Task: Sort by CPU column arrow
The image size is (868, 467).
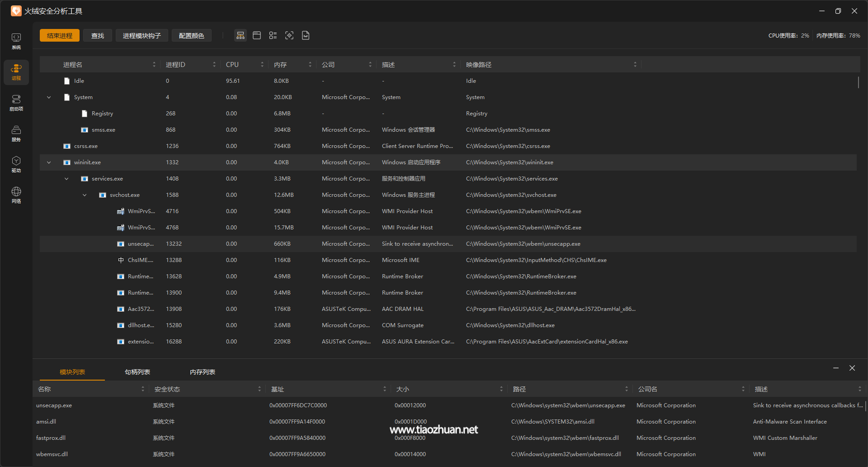Action: 262,65
